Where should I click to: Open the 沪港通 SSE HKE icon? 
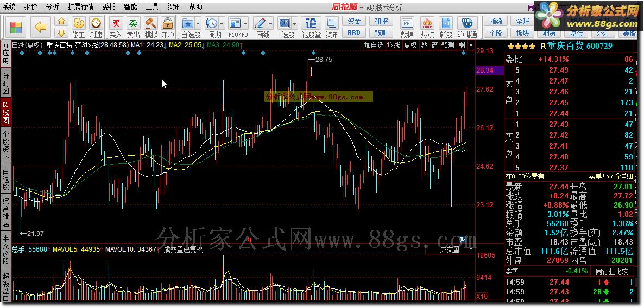pos(467,23)
